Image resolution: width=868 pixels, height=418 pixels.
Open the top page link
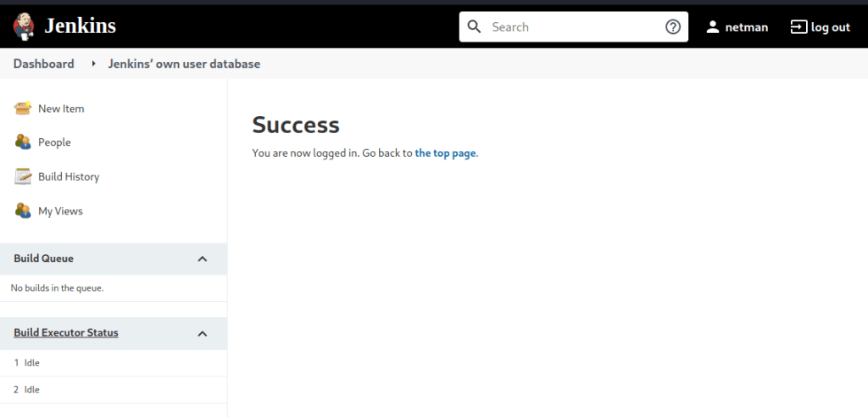(445, 153)
